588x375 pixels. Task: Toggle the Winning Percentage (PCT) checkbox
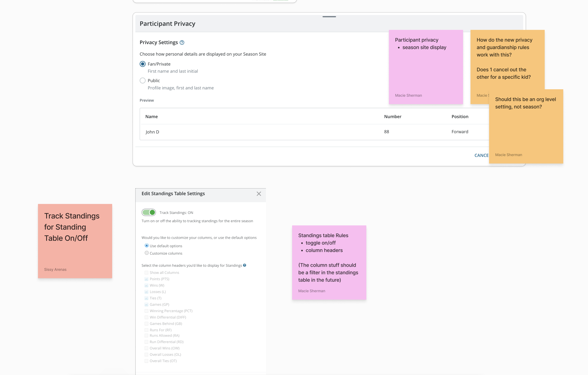pos(146,311)
